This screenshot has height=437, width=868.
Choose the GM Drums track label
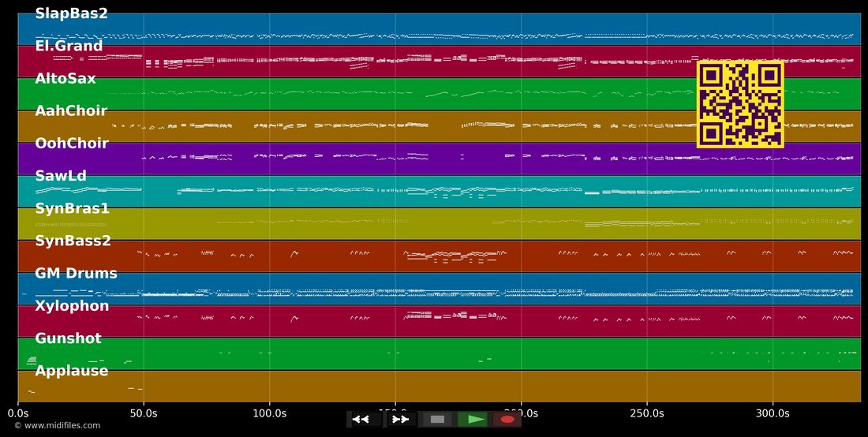click(x=76, y=273)
